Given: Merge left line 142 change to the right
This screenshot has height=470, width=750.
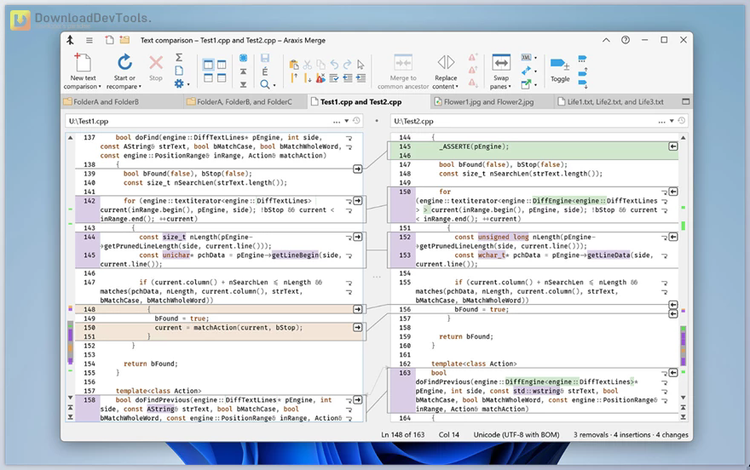Looking at the screenshot, I should pos(357,201).
